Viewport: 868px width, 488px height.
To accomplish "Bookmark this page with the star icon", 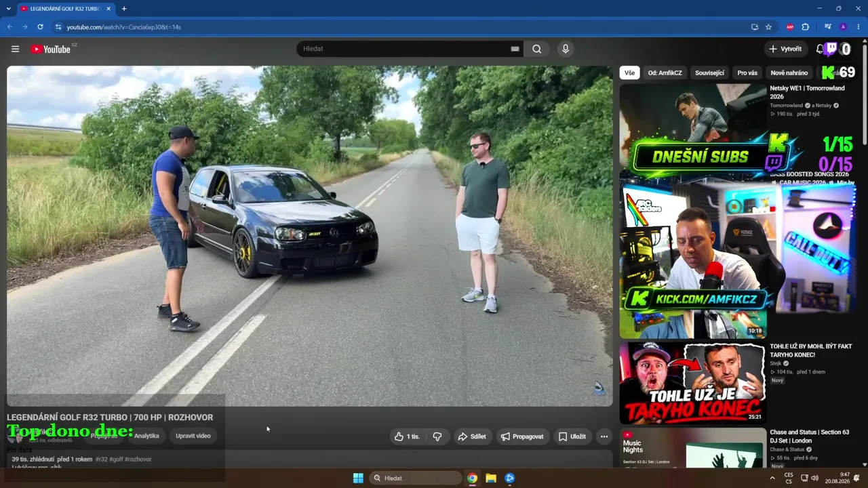I will [x=768, y=27].
